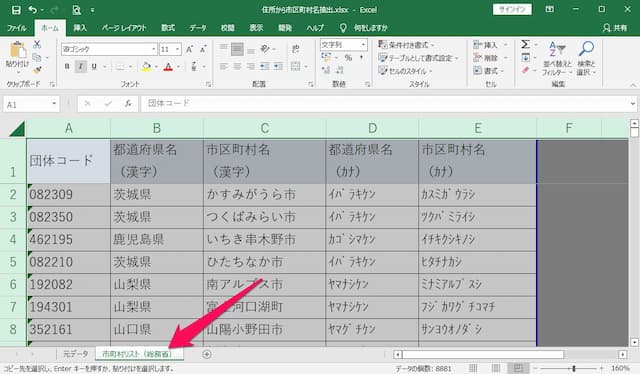
Task: Click the 共有 share button
Action: pyautogui.click(x=615, y=28)
